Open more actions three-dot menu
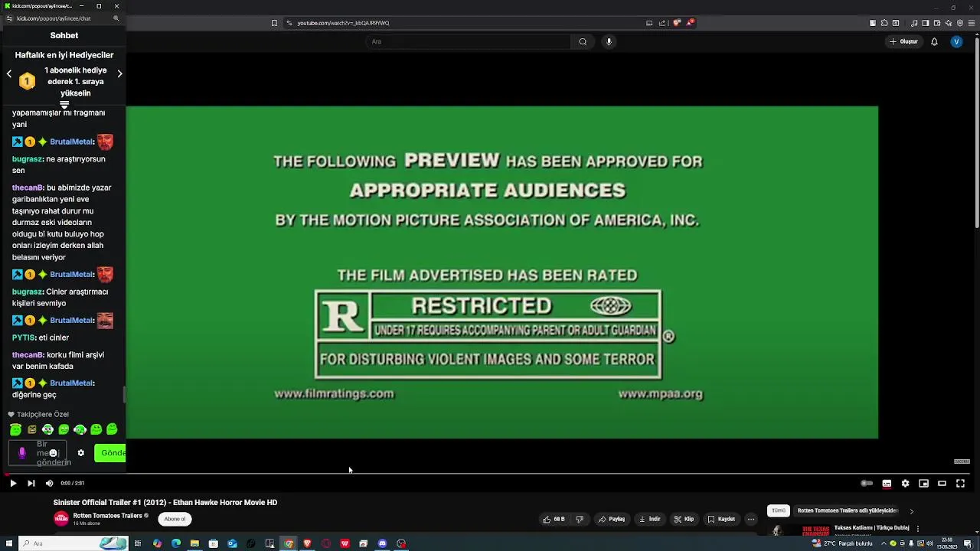The width and height of the screenshot is (980, 551). [751, 519]
